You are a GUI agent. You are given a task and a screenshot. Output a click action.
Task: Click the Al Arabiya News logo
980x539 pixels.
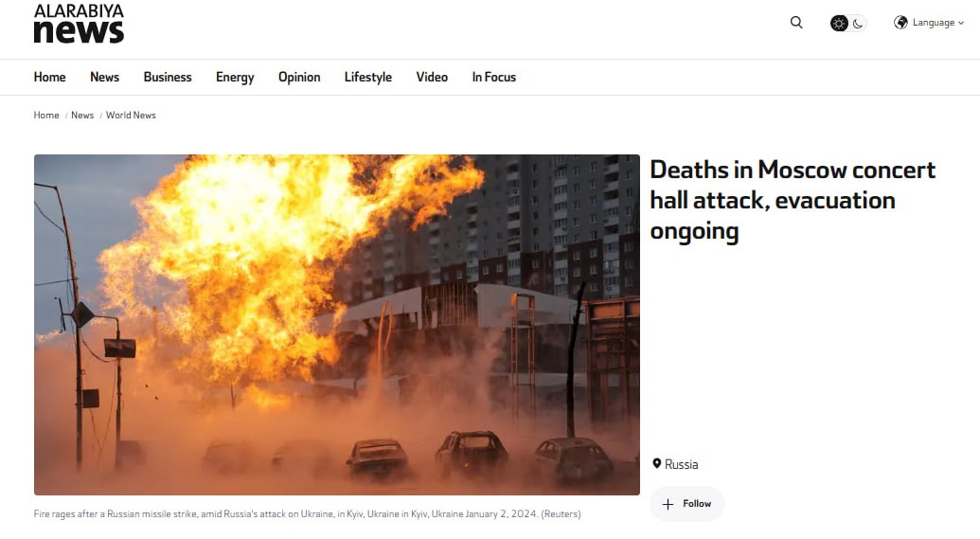79,24
